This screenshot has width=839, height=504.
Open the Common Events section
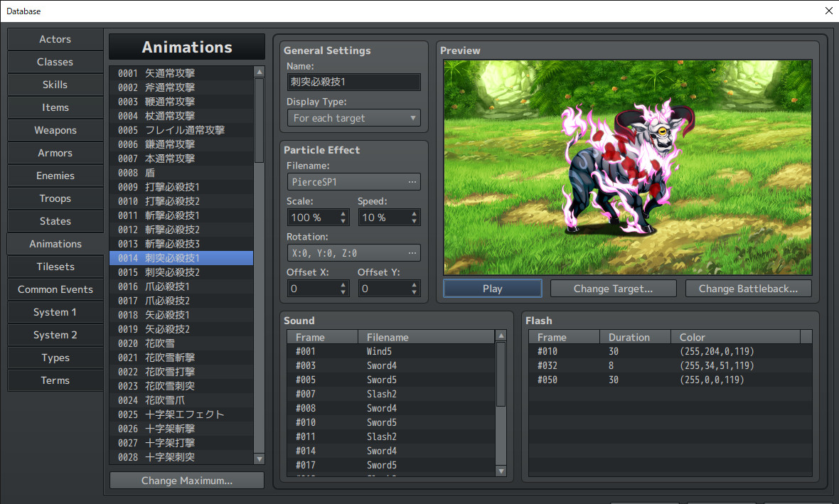(x=55, y=289)
